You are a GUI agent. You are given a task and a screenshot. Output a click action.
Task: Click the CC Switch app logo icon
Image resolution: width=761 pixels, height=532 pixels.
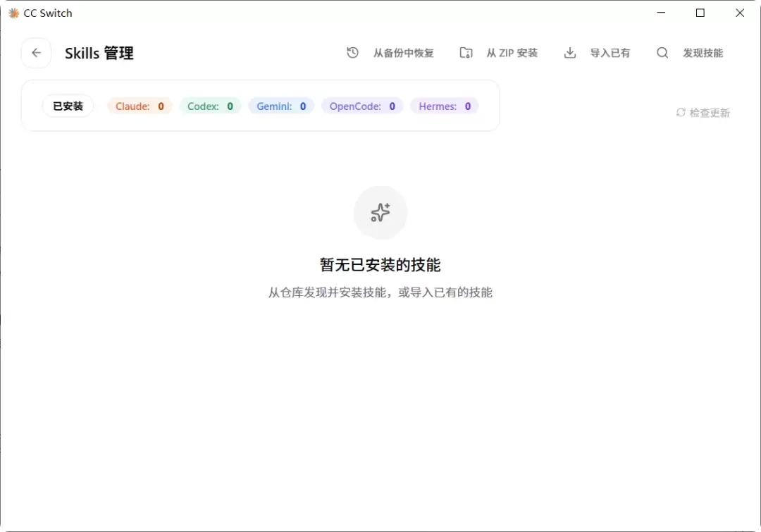[x=14, y=13]
